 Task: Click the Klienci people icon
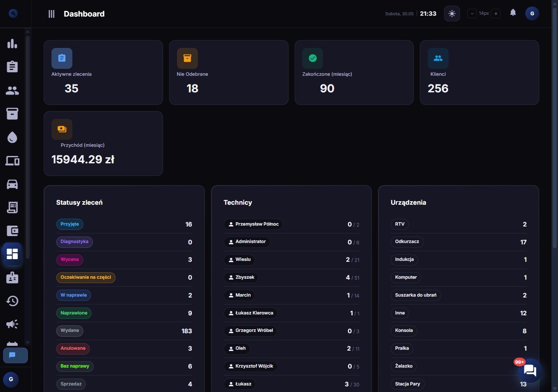[438, 58]
